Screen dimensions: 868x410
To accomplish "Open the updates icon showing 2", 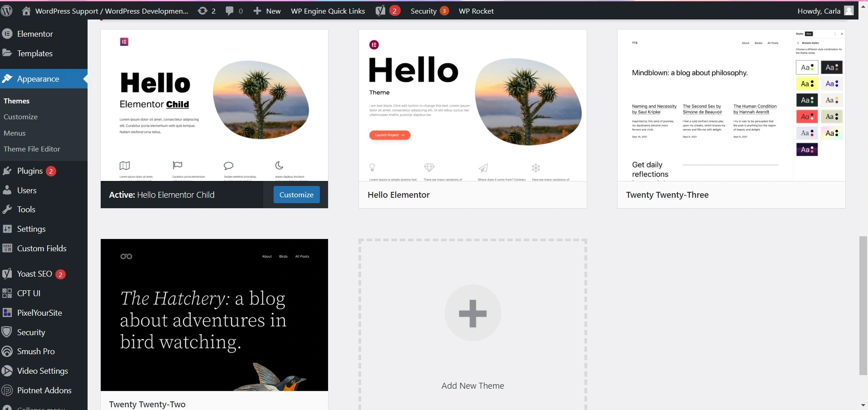I will (x=202, y=11).
